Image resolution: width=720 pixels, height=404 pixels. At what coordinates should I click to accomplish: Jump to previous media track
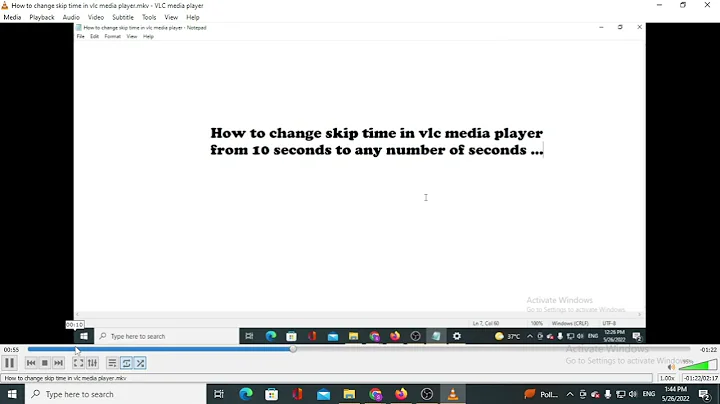coord(31,363)
